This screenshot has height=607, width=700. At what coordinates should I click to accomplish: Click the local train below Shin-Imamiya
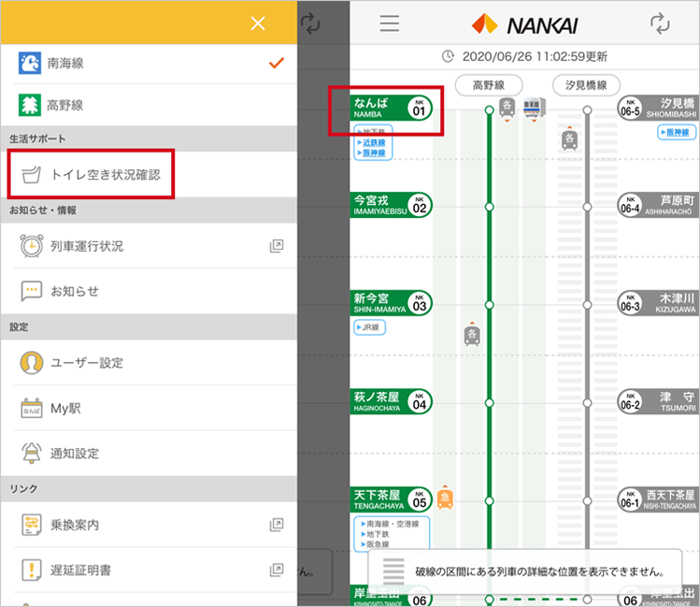[472, 334]
